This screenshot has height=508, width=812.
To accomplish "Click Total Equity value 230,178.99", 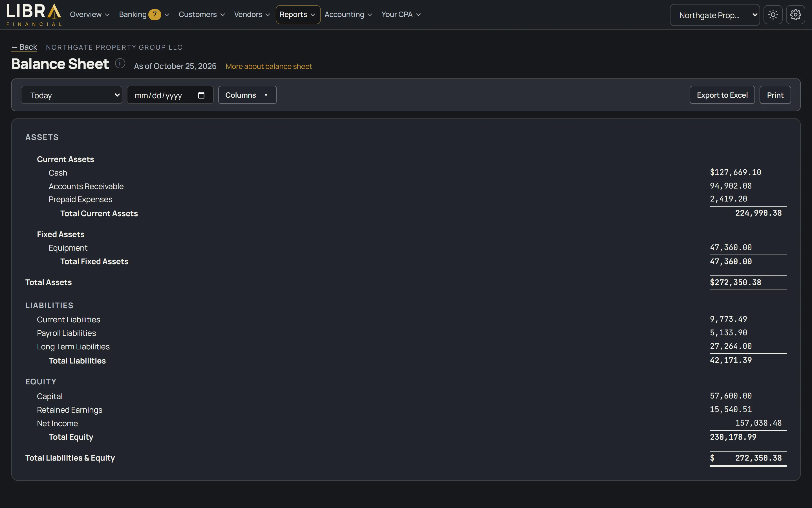I will [733, 437].
